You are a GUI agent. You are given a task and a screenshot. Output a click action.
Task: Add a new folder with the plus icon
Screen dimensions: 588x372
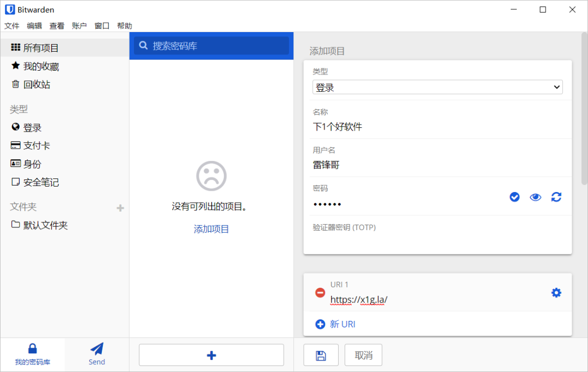(x=120, y=208)
